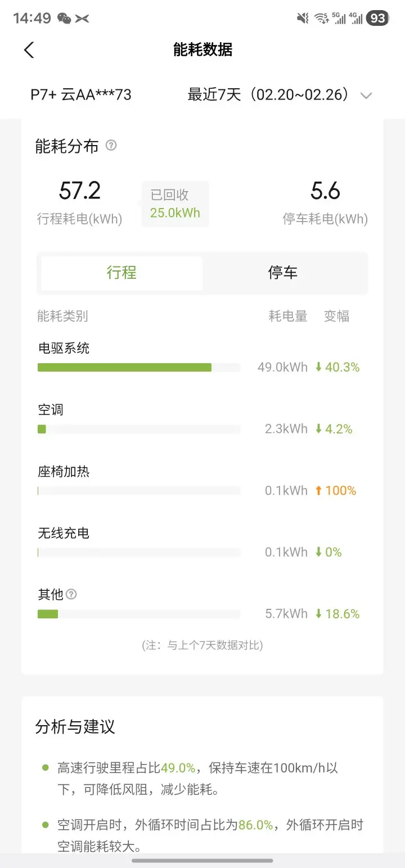Viewport: 405px width, 868px height.
Task: Tap the 57.2 行程耗电 value
Action: [x=80, y=192]
